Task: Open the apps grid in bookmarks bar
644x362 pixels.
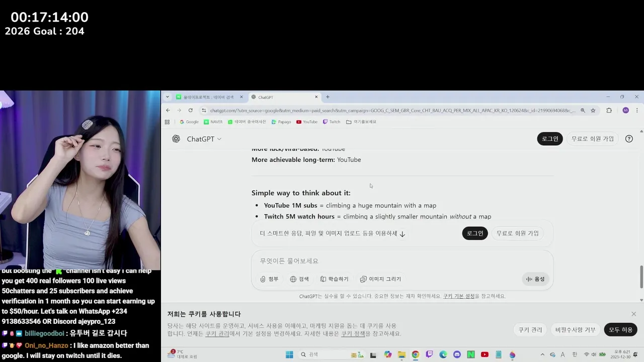Action: [x=168, y=122]
